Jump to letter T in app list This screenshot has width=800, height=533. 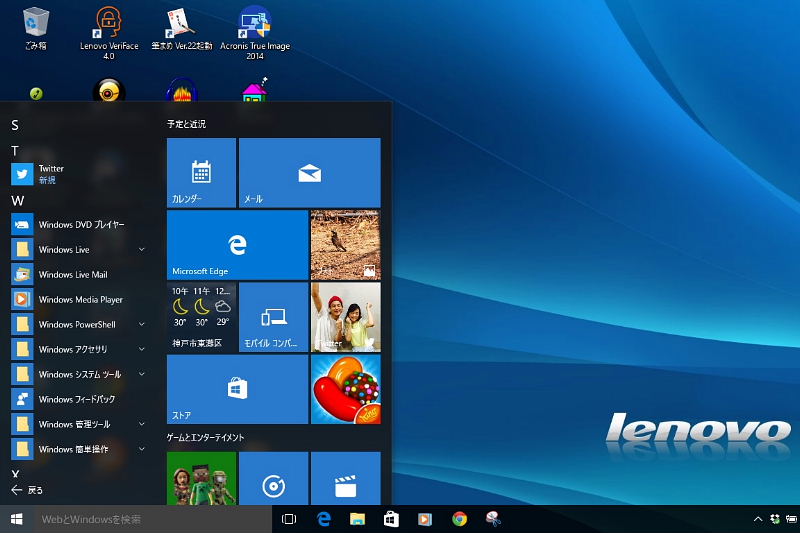[15, 151]
